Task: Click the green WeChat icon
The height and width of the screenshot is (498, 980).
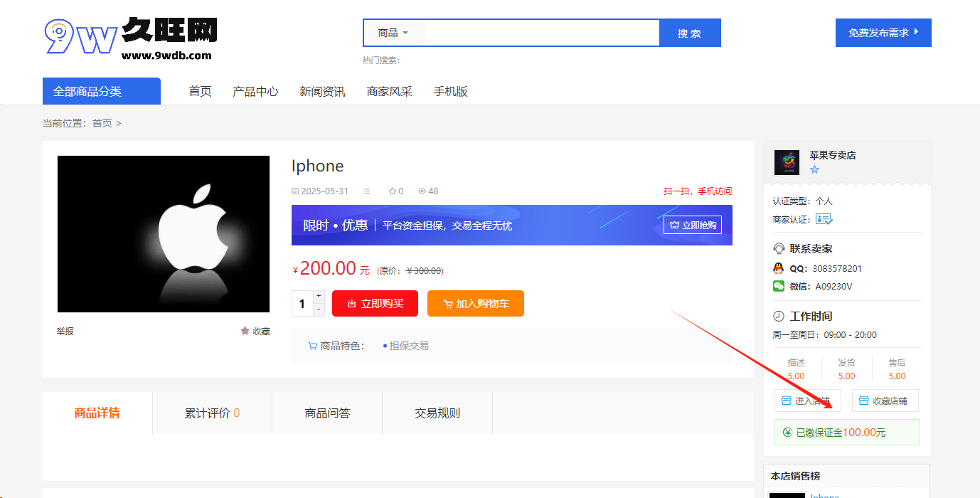Action: [x=779, y=286]
